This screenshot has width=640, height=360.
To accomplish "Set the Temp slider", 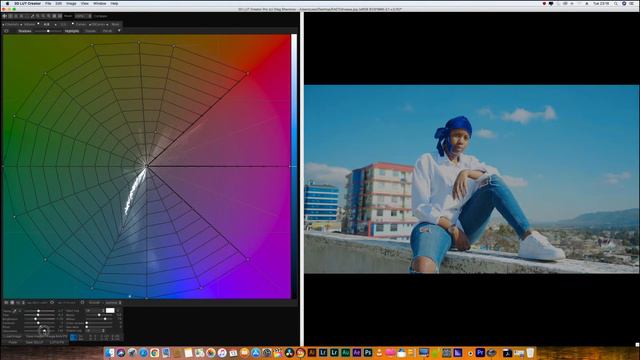I will point(39,311).
